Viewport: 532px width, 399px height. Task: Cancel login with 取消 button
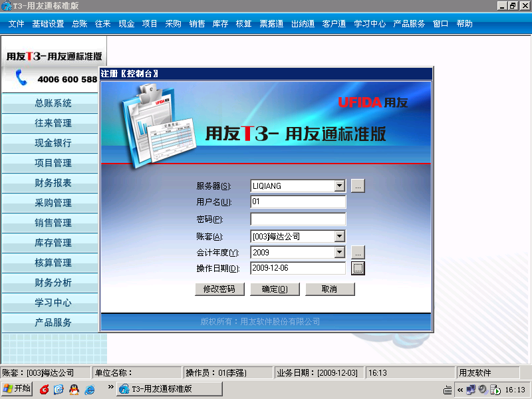[x=330, y=289]
